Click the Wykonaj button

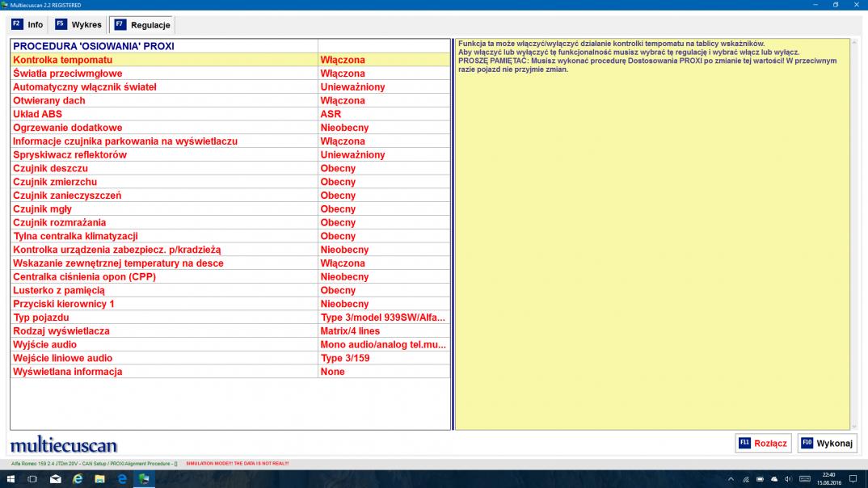(x=827, y=444)
